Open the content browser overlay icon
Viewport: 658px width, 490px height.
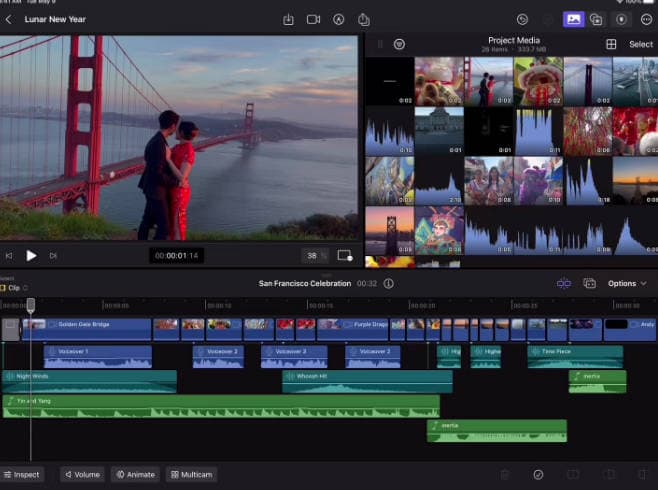click(x=596, y=19)
